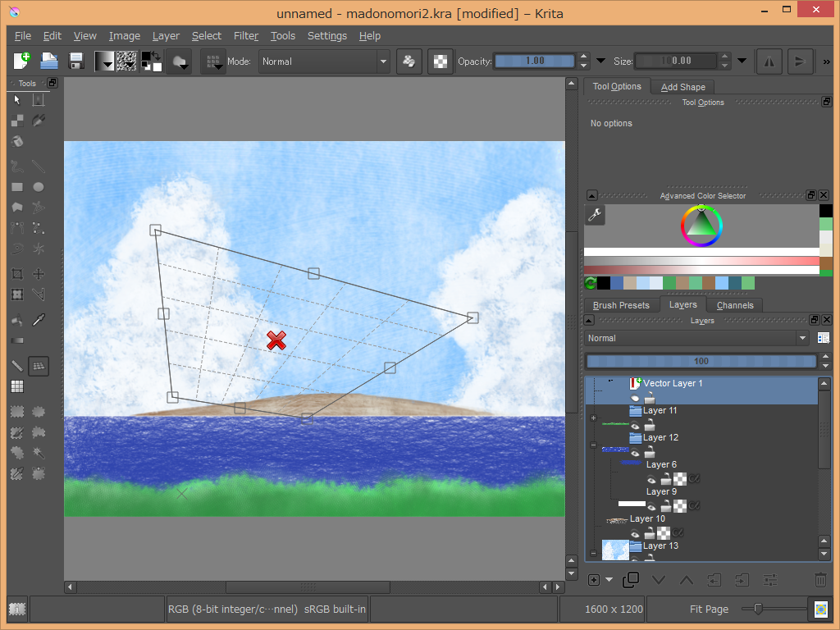This screenshot has width=840, height=630.
Task: Select the Move tool
Action: (39, 274)
